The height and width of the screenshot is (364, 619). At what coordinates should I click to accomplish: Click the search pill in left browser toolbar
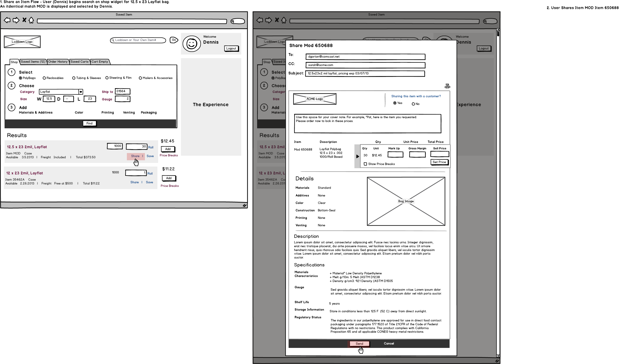(238, 21)
